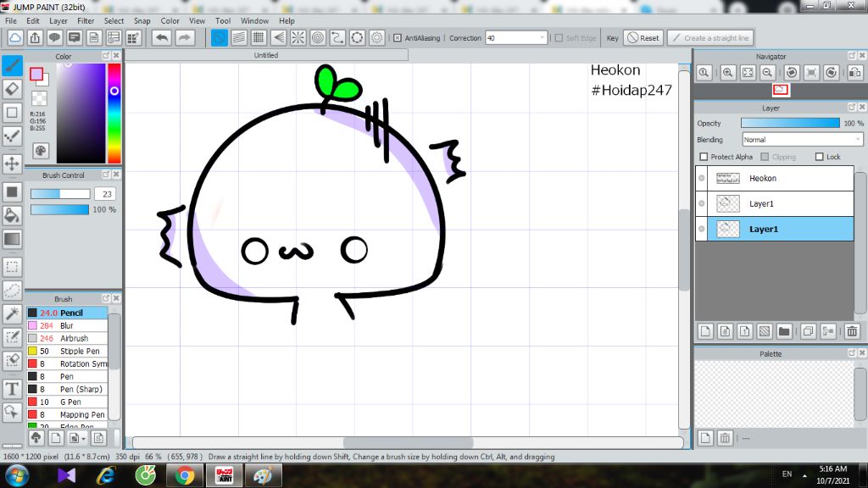868x488 pixels.
Task: Switch to the Untitled canvas tab
Action: 266,55
